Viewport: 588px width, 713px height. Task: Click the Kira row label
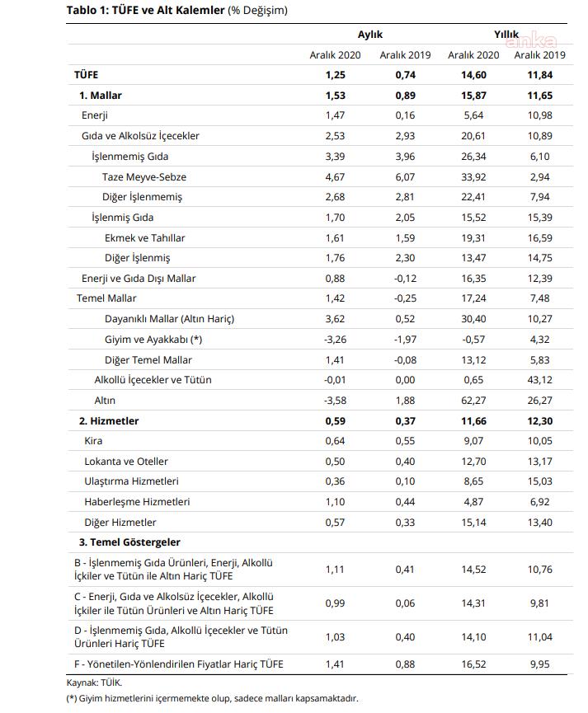tap(93, 441)
